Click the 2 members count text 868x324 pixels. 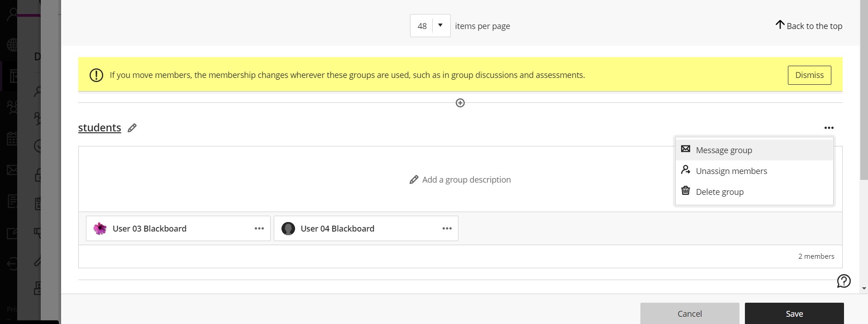pyautogui.click(x=816, y=256)
